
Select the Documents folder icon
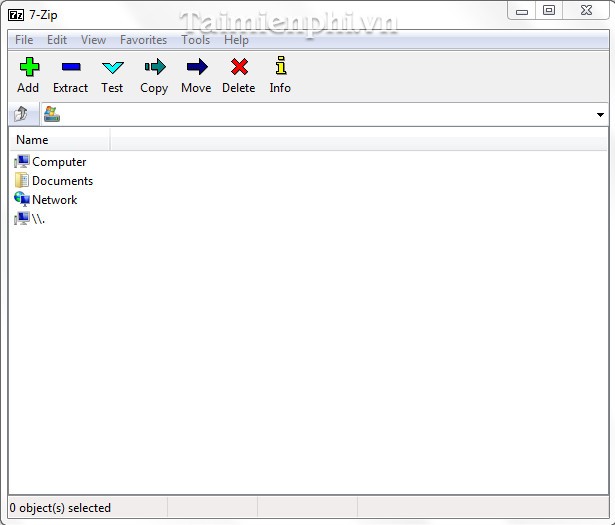[22, 180]
